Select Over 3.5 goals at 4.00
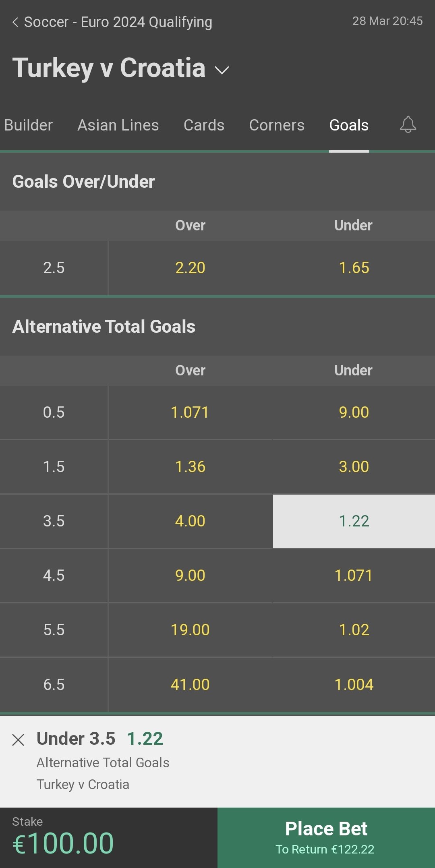The width and height of the screenshot is (435, 868). [x=190, y=521]
